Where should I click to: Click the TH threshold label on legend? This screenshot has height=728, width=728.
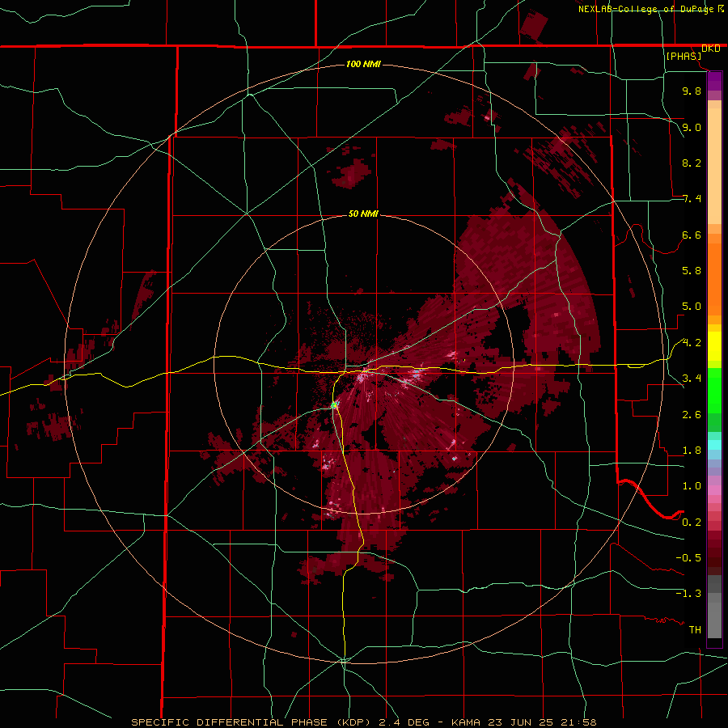tap(695, 630)
